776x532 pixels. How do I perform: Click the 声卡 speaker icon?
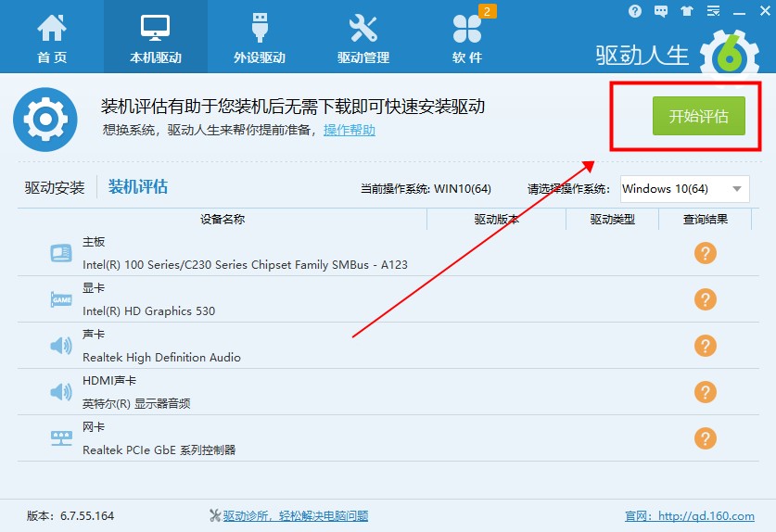[x=61, y=346]
